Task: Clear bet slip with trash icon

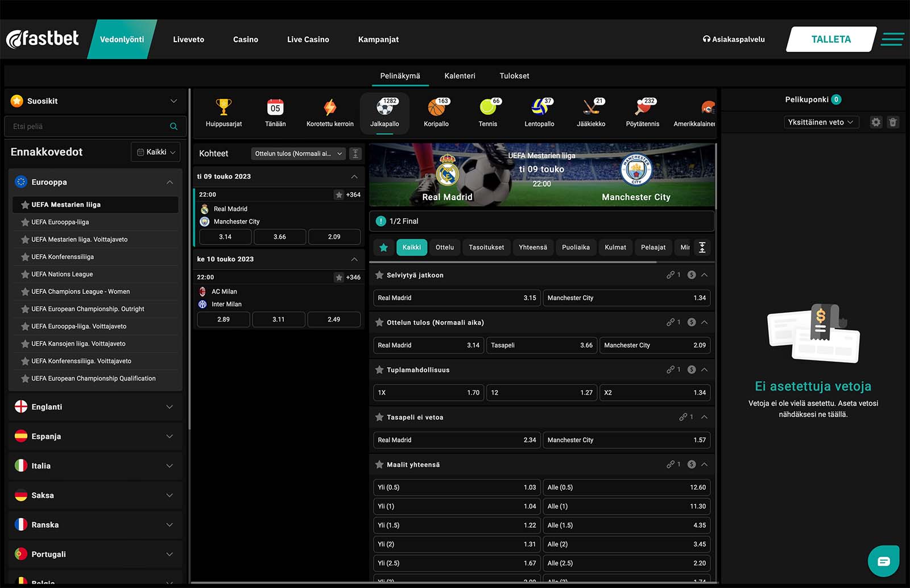Action: (893, 122)
